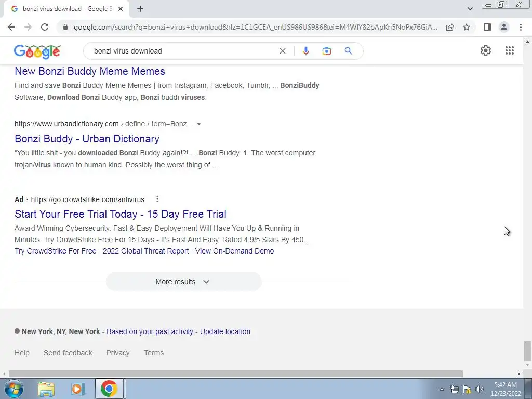Focus the search field containing bonzi virus download
The width and height of the screenshot is (532, 399).
183,51
